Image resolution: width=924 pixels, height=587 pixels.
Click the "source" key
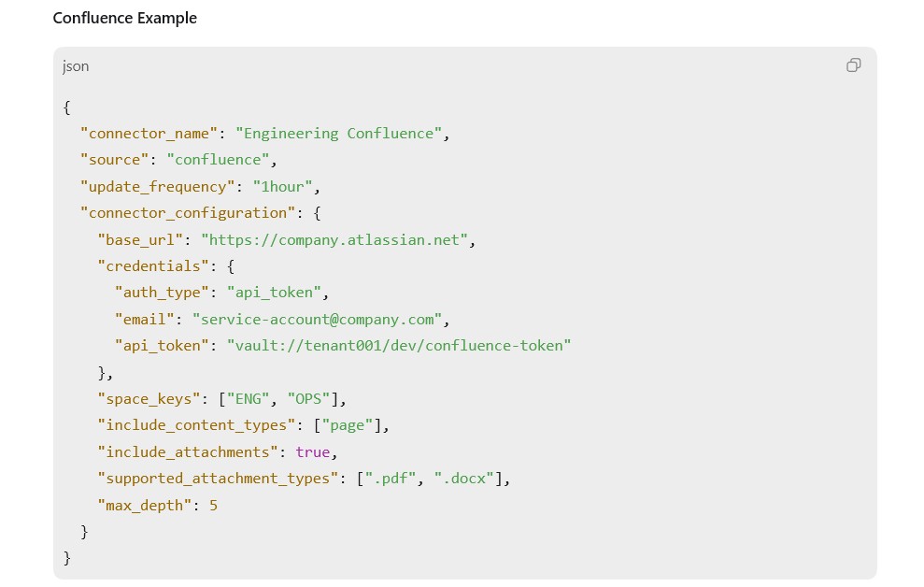pos(114,160)
